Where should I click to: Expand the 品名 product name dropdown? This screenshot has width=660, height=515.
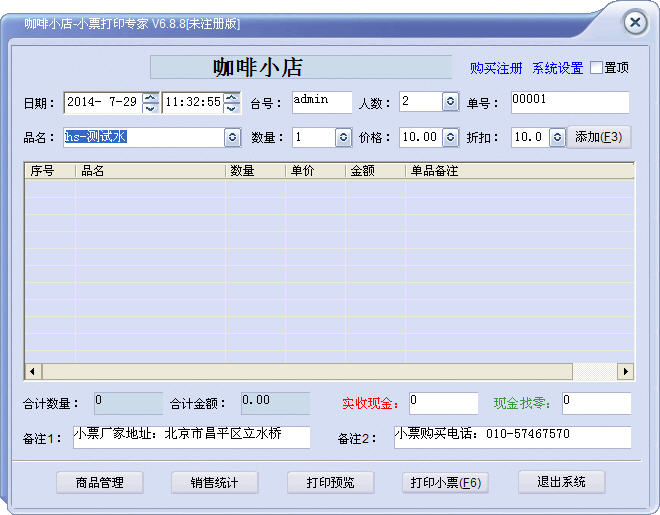tap(232, 137)
